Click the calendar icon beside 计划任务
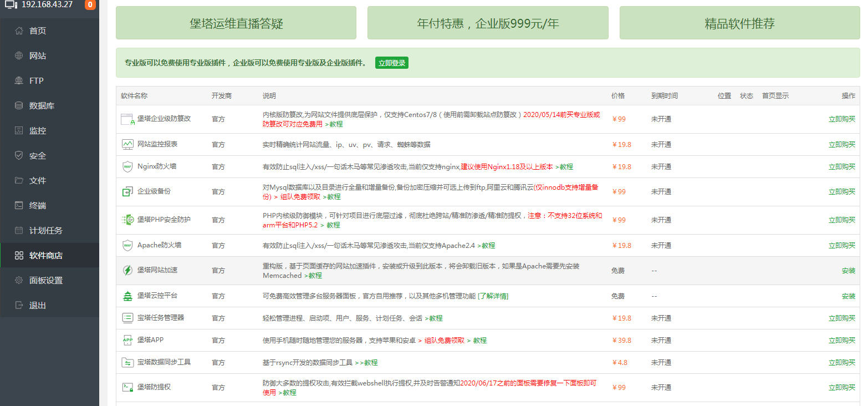Viewport: 868px width, 406px height. [19, 230]
